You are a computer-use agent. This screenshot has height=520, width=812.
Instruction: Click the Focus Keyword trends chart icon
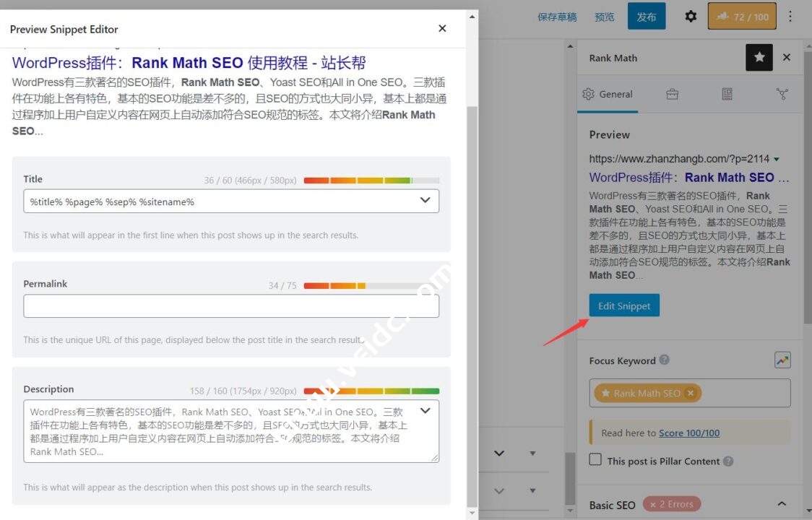pos(782,360)
